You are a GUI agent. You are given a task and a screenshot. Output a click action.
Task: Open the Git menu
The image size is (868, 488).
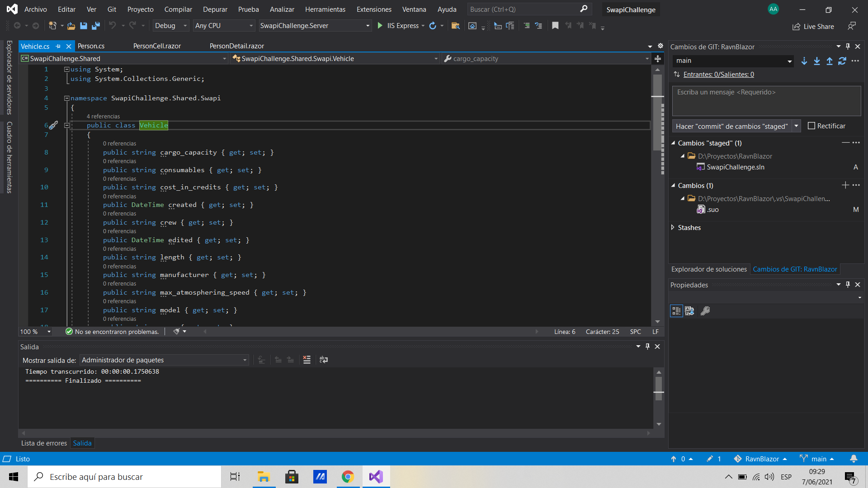click(x=111, y=9)
